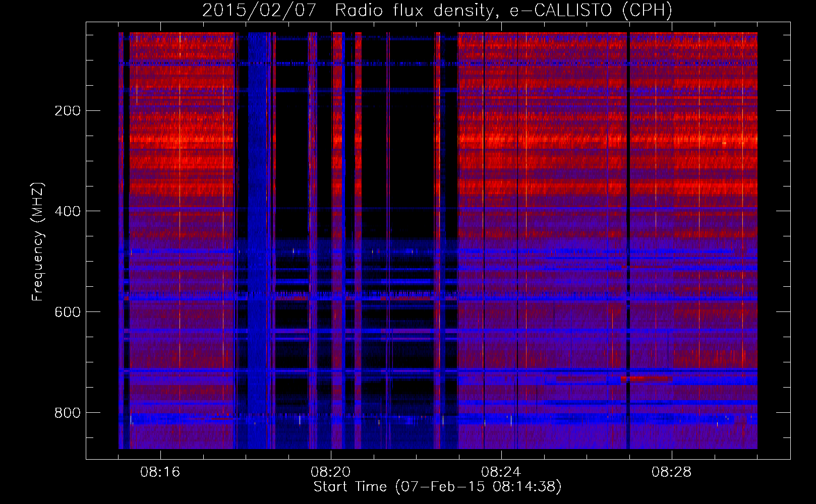Click the 600 frequency tick label
Screen dimensions: 816x504
click(68, 312)
